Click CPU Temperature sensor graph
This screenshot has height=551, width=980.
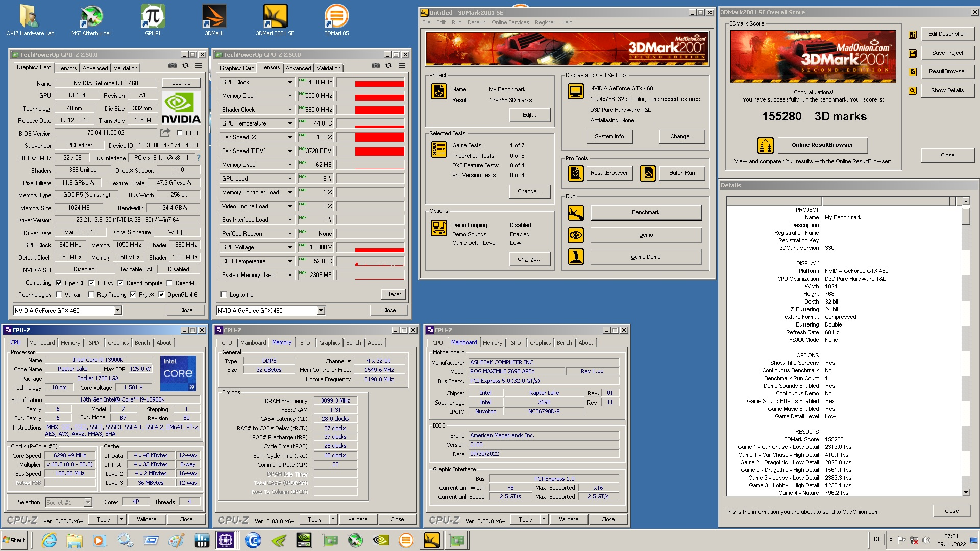point(370,261)
